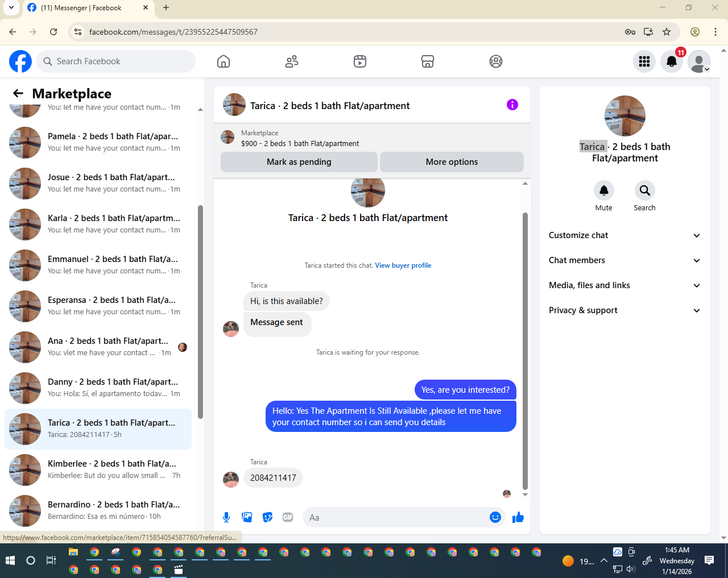Click the voice clip microphone icon
The height and width of the screenshot is (578, 728).
tap(226, 517)
